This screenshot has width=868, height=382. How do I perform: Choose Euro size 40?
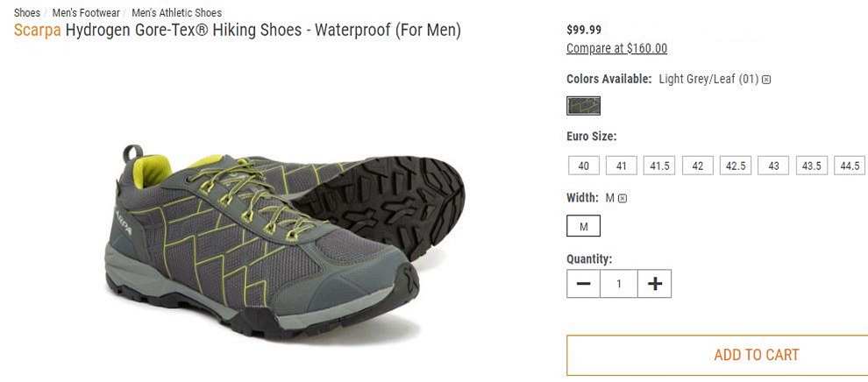(x=583, y=166)
